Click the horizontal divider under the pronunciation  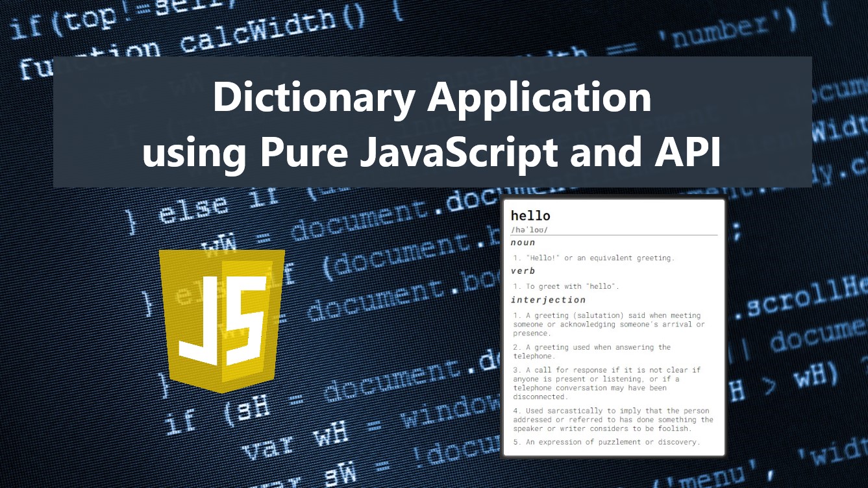pyautogui.click(x=612, y=235)
